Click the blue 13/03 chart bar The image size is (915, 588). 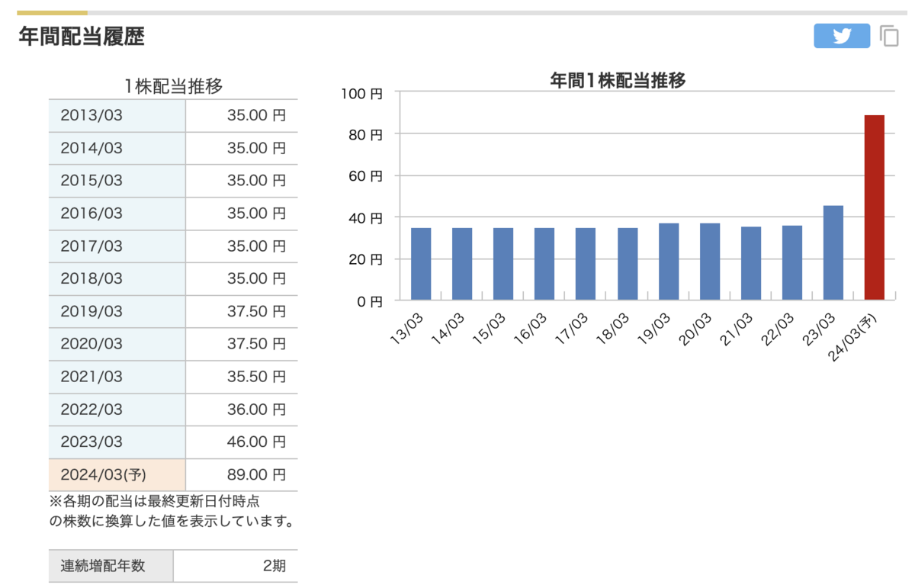pyautogui.click(x=421, y=264)
